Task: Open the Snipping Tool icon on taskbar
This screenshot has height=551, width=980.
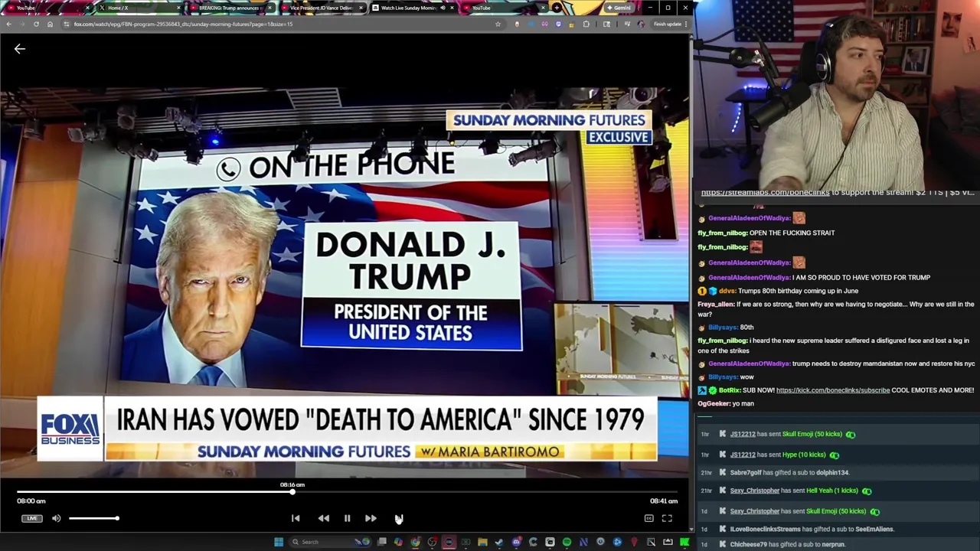Action: (651, 542)
